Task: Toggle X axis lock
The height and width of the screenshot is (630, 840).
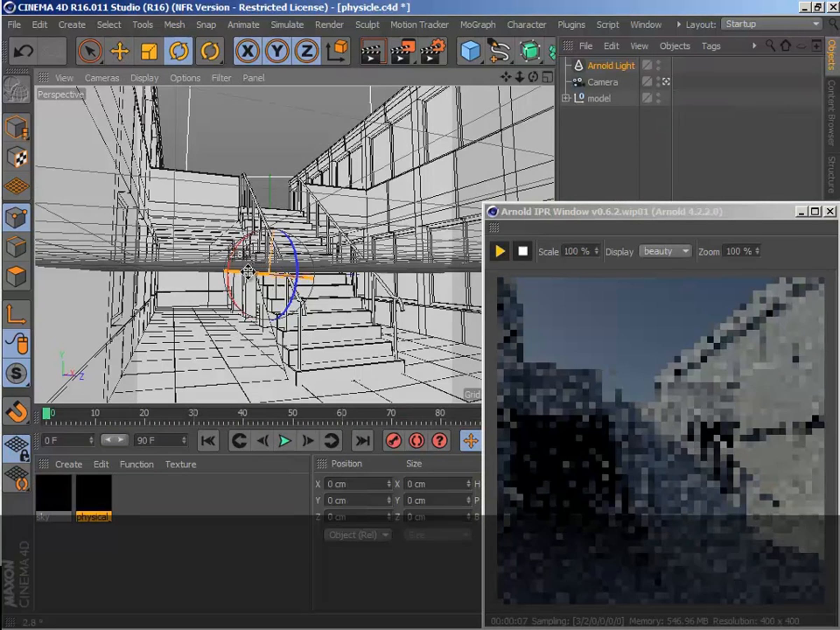Action: (247, 51)
